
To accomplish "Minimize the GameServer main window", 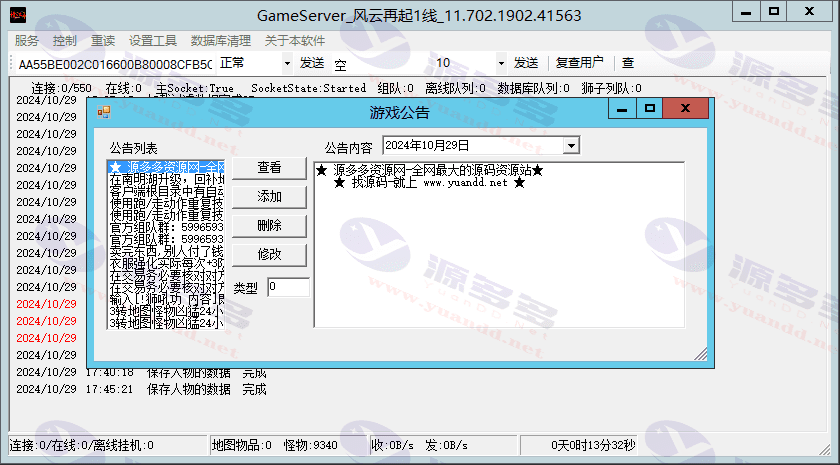I will 742,12.
